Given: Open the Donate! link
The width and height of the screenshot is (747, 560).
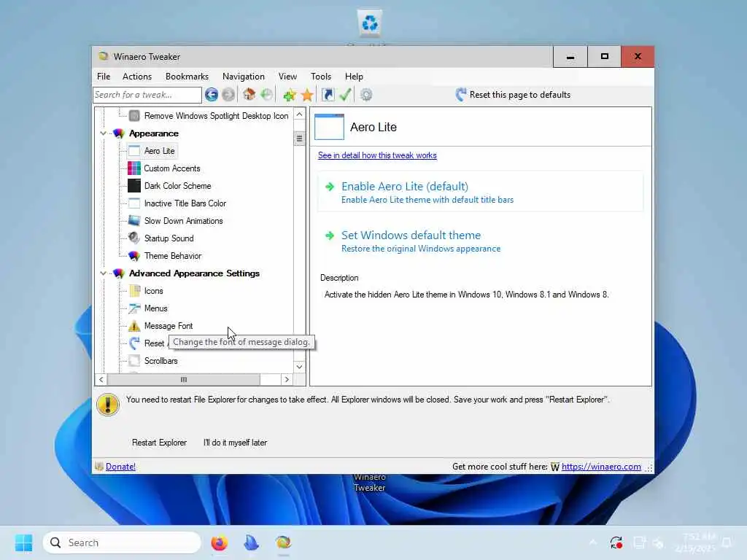Looking at the screenshot, I should (x=120, y=467).
